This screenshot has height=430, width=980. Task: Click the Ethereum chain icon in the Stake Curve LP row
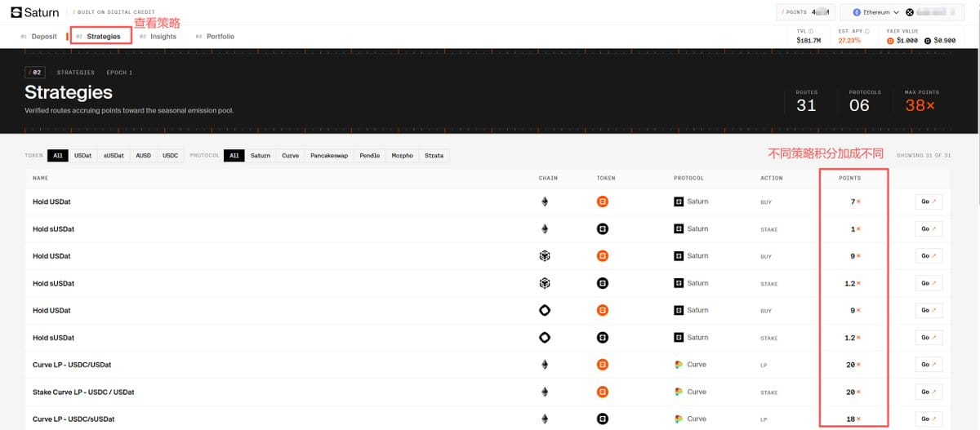click(545, 392)
